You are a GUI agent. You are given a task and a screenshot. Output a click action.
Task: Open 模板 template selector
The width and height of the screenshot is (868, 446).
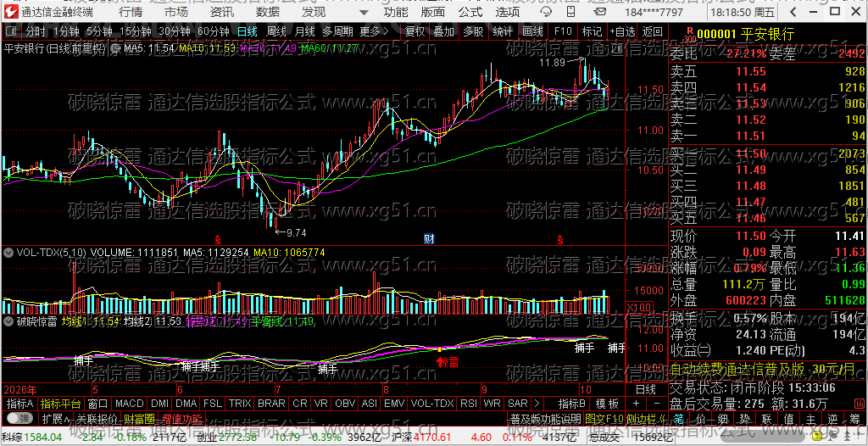click(x=607, y=404)
